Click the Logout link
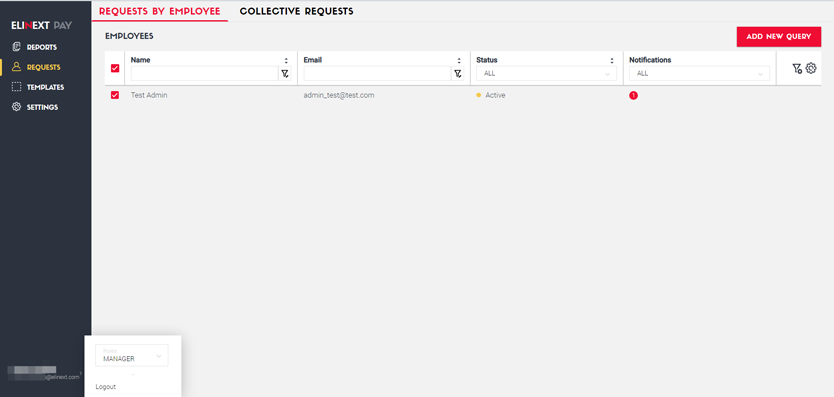834x397 pixels. pyautogui.click(x=105, y=387)
